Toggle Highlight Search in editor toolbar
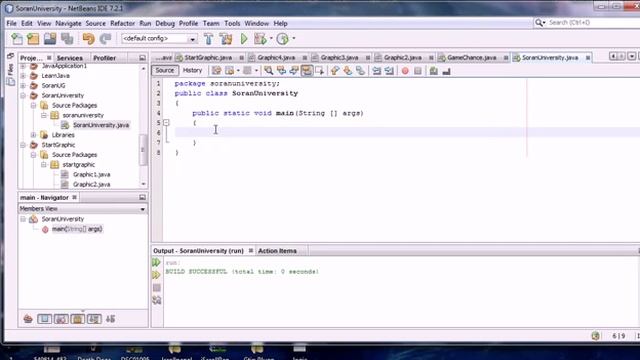Screen dimensions: 640x360 [x=307, y=71]
